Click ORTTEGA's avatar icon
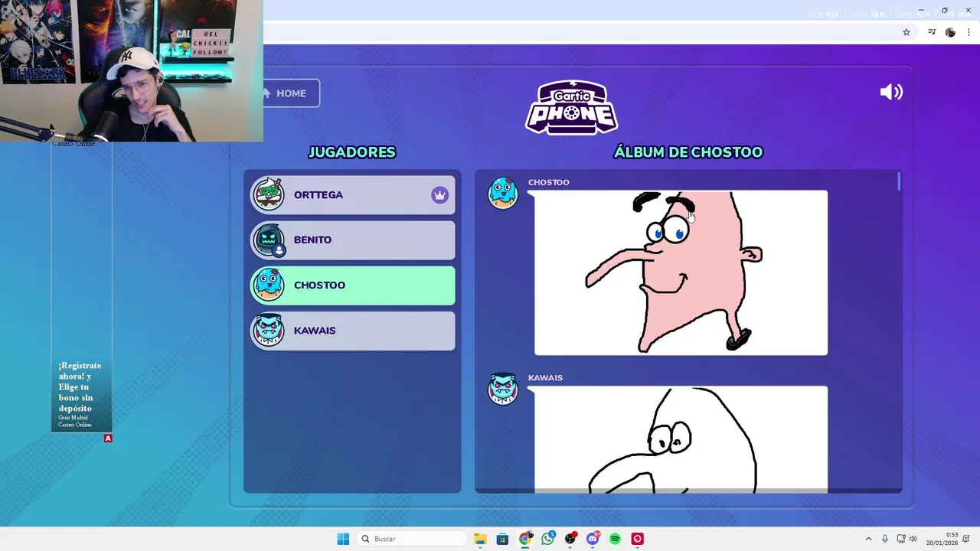 (x=269, y=194)
